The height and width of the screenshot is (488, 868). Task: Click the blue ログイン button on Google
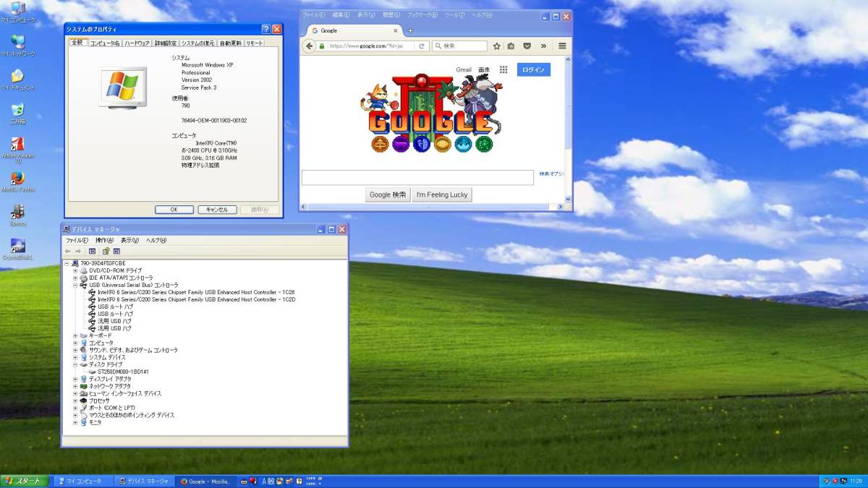[534, 69]
